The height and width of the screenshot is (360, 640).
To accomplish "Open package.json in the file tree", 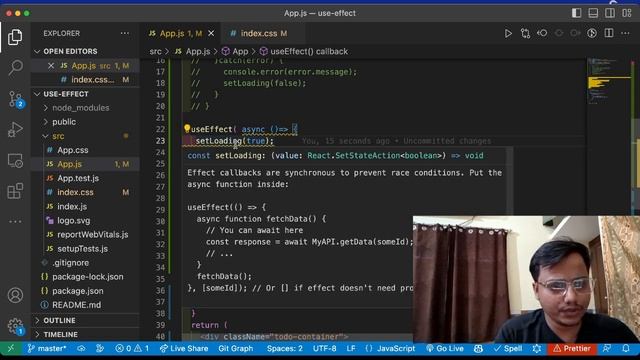I will [x=85, y=291].
